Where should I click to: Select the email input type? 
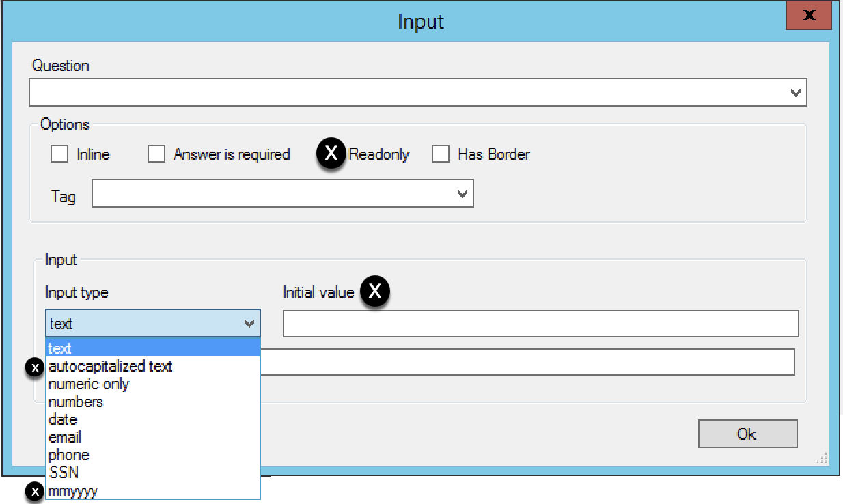click(x=153, y=437)
